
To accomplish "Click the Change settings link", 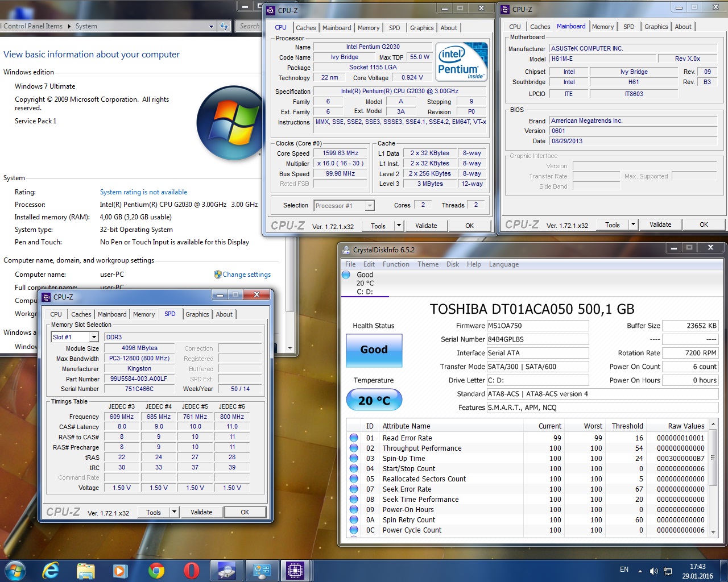I will [246, 275].
